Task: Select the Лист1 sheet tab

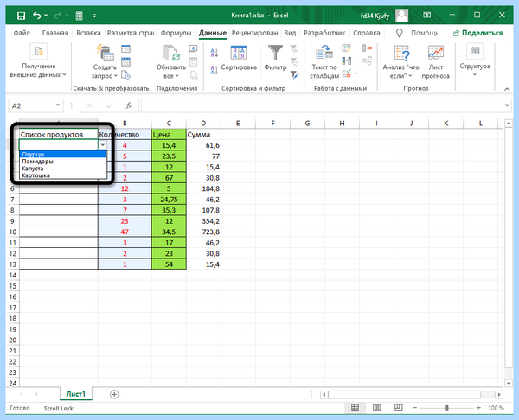Action: [x=76, y=394]
